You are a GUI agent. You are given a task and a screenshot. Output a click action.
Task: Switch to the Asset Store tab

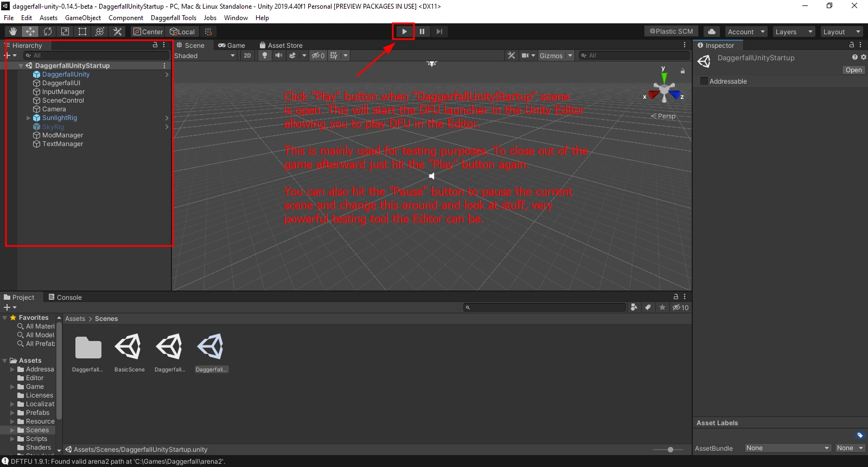[x=281, y=46]
